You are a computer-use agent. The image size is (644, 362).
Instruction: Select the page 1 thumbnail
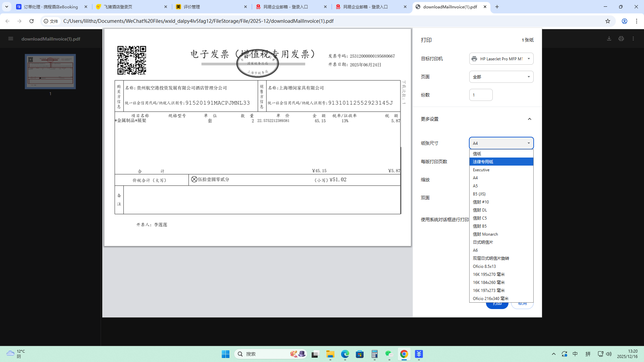(50, 71)
